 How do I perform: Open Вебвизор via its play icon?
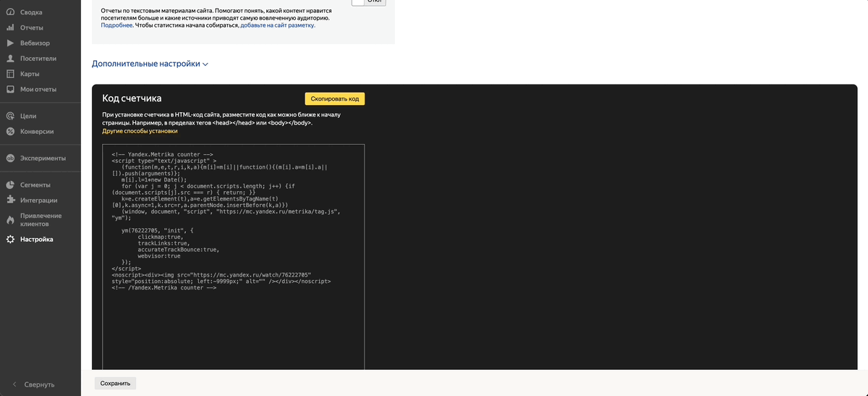(x=11, y=43)
